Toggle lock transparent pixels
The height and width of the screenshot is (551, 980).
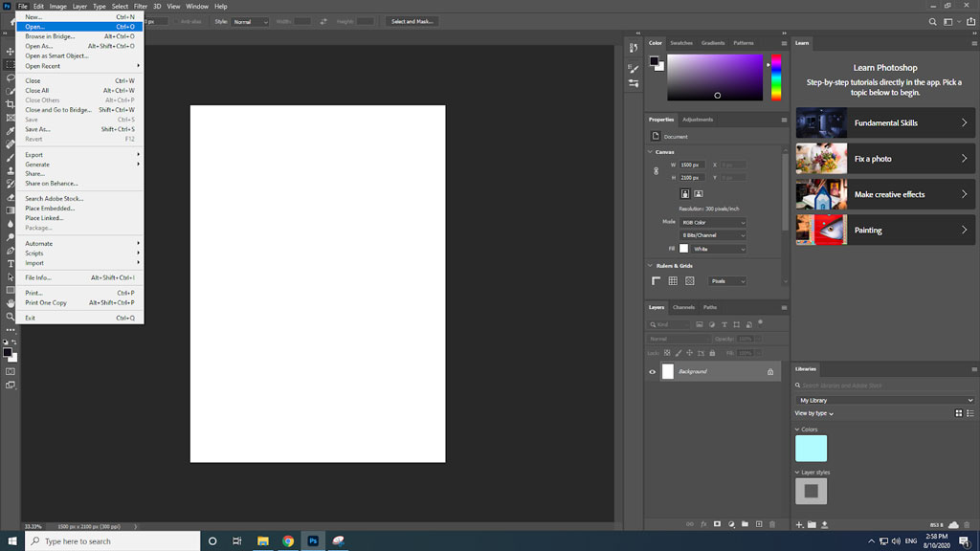click(x=667, y=353)
